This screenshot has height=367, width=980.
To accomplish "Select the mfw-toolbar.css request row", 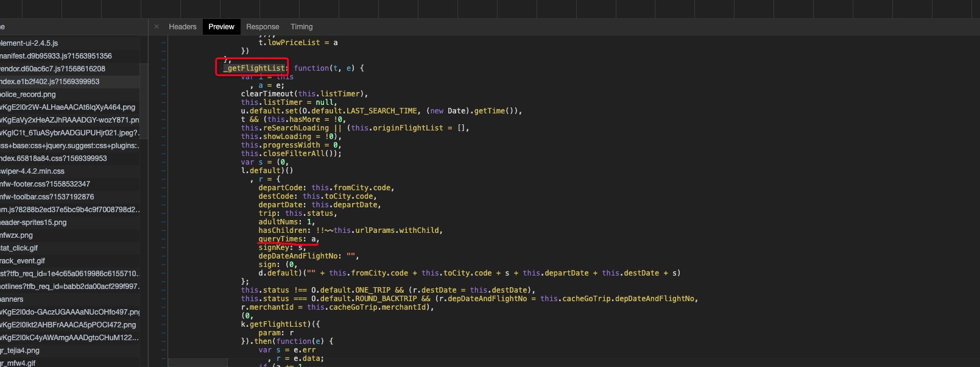I will [70, 197].
